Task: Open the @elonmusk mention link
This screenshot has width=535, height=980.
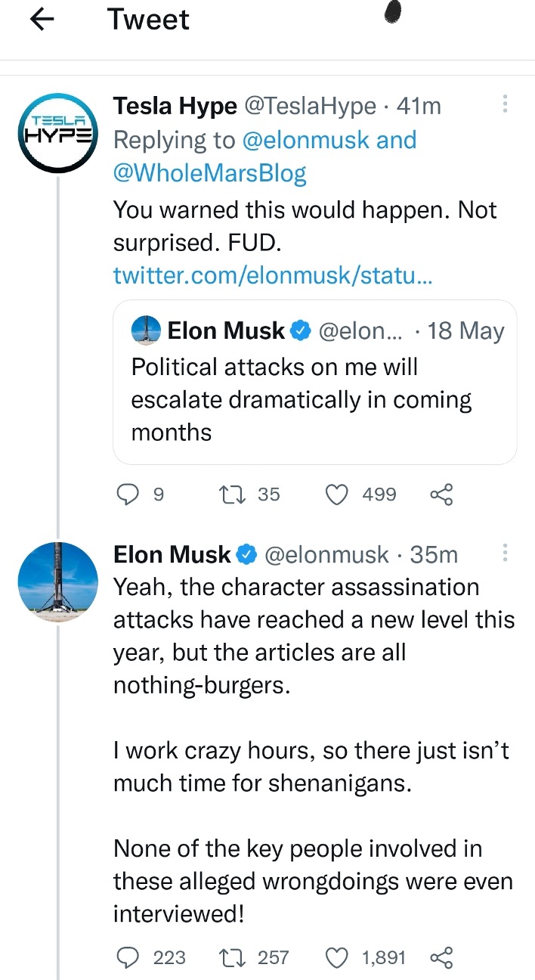Action: tap(305, 140)
